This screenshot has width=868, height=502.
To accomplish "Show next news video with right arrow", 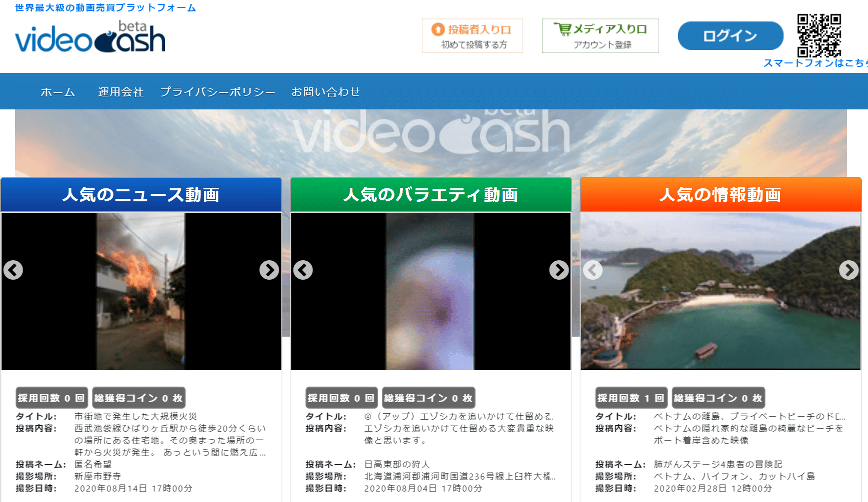I will pyautogui.click(x=269, y=270).
